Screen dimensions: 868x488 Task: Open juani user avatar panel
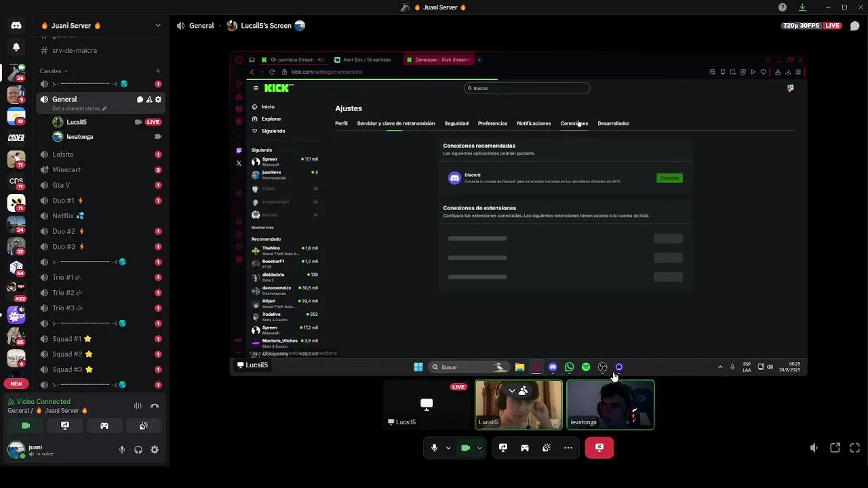click(x=16, y=449)
